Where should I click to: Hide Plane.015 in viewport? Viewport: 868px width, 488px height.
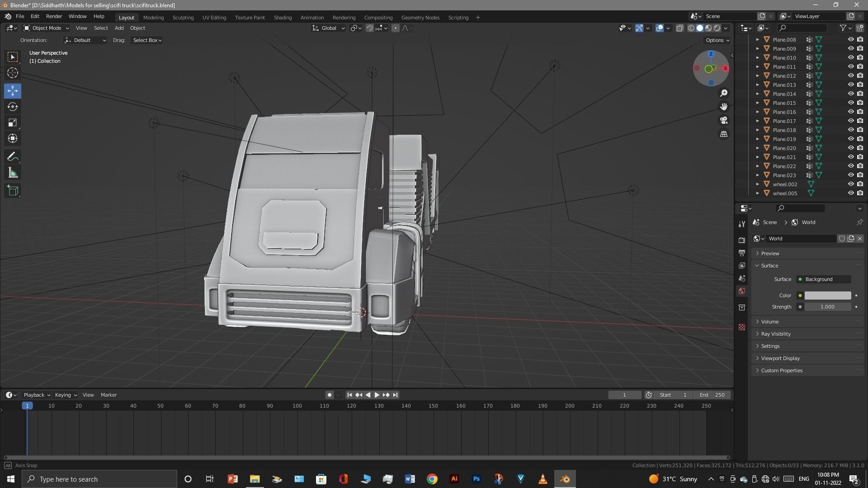click(850, 103)
